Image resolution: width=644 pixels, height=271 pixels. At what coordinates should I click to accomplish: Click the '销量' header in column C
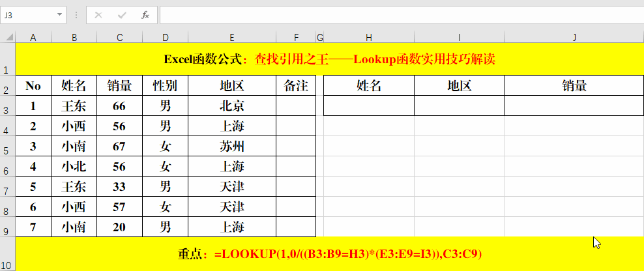[x=119, y=85]
